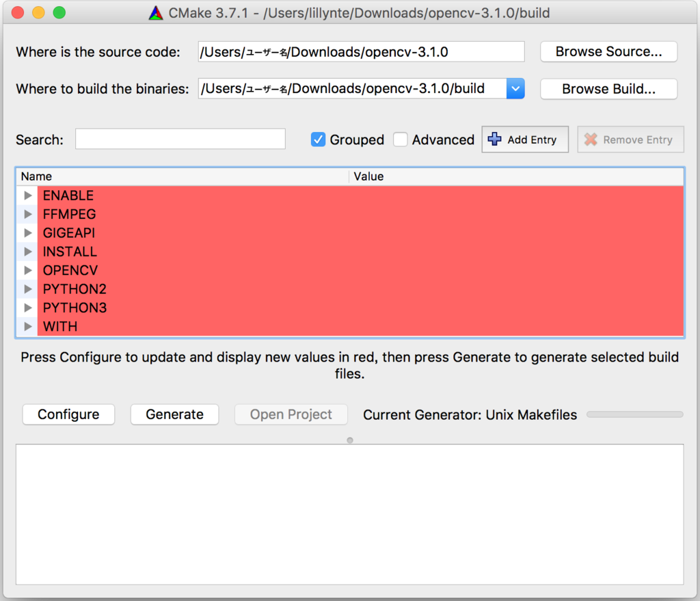Select the INSTALL row label
Viewport: 700px width, 601px height.
[x=70, y=252]
